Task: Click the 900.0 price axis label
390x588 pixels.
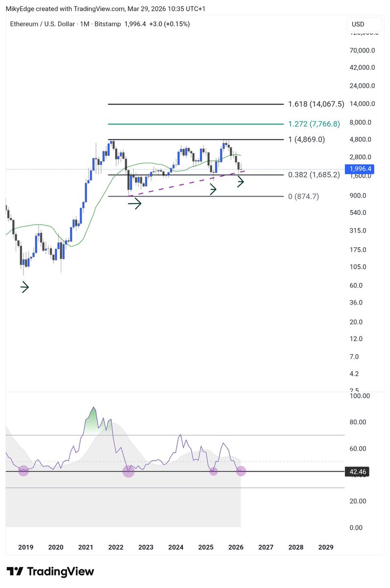Action: (x=358, y=195)
